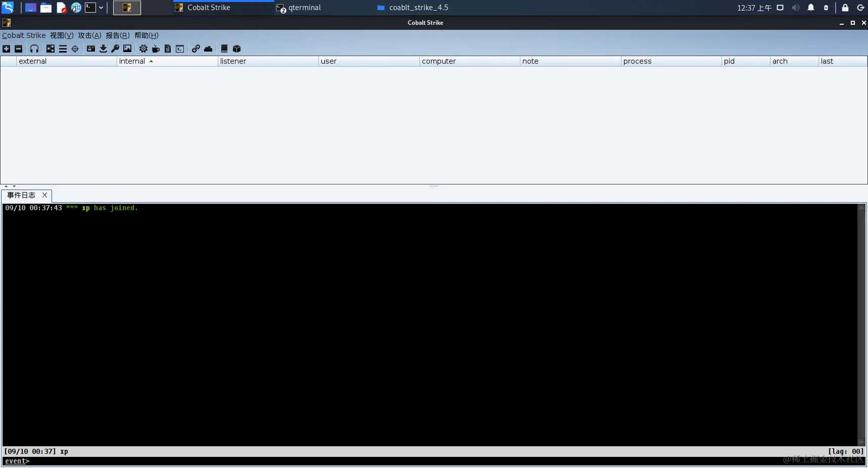Click the lock screen icon in panel
The width and height of the screenshot is (868, 468).
pos(845,8)
